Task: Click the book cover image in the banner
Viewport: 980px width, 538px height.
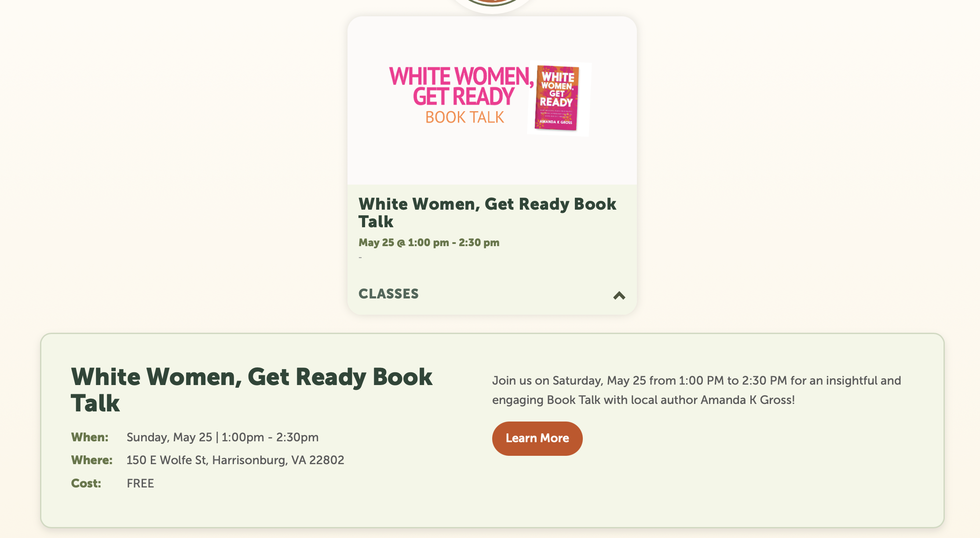Action: [x=557, y=98]
